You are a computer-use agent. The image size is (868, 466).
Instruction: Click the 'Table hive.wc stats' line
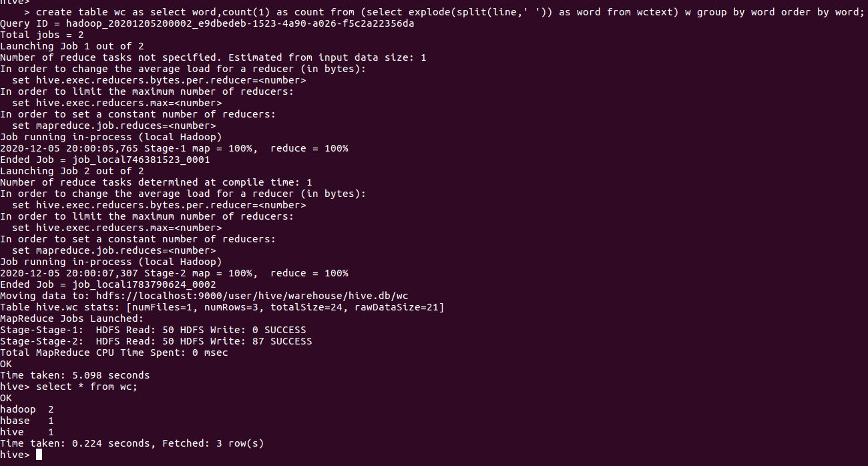[x=222, y=307]
